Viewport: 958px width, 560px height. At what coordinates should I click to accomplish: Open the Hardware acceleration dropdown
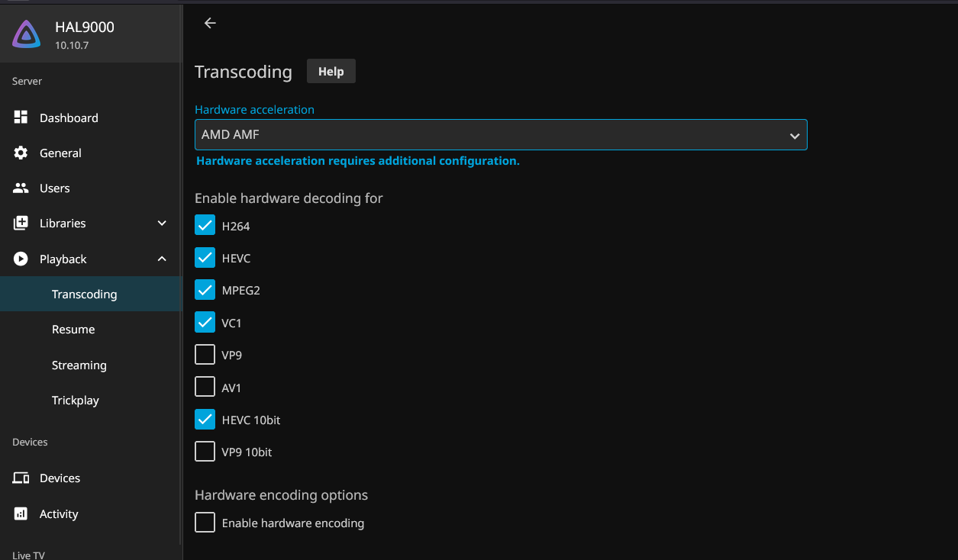click(x=500, y=135)
